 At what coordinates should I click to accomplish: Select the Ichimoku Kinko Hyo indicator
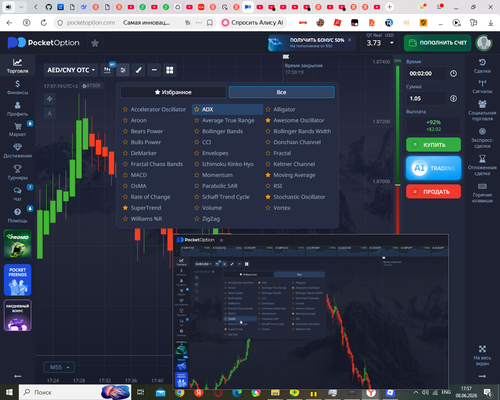click(228, 164)
